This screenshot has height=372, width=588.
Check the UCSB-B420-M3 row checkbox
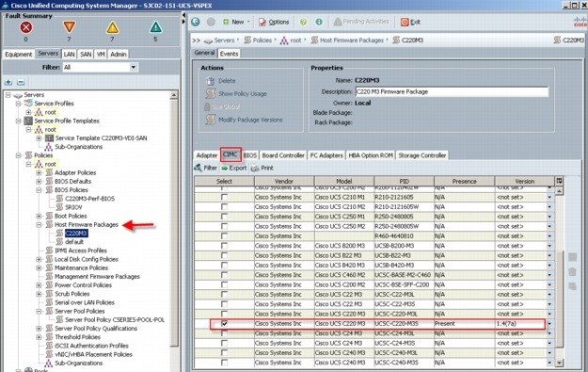224,265
